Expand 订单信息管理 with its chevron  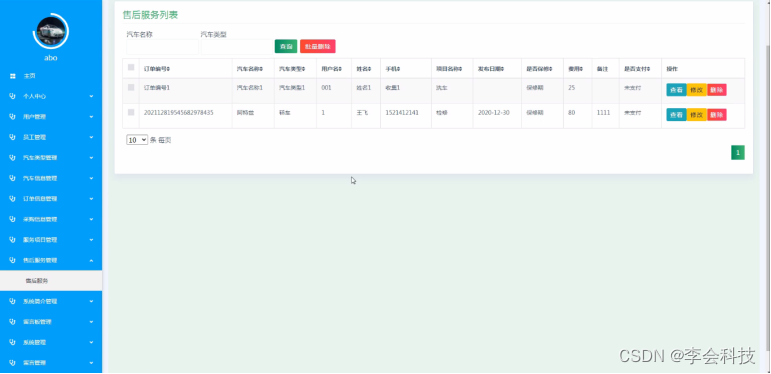coord(91,199)
